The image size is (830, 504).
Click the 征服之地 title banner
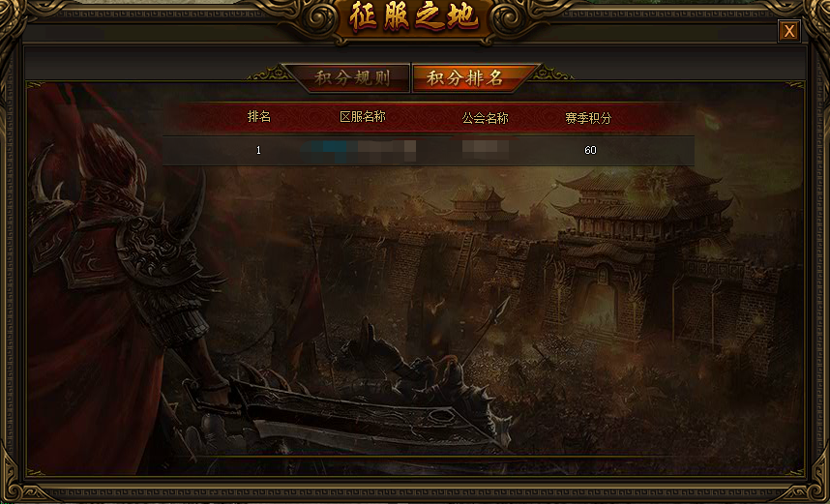click(414, 19)
